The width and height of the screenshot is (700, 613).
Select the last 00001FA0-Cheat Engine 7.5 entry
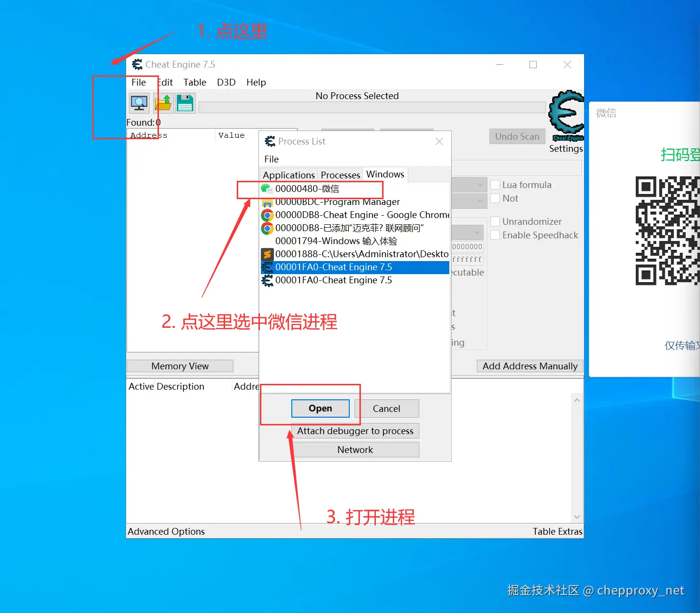[x=355, y=280]
